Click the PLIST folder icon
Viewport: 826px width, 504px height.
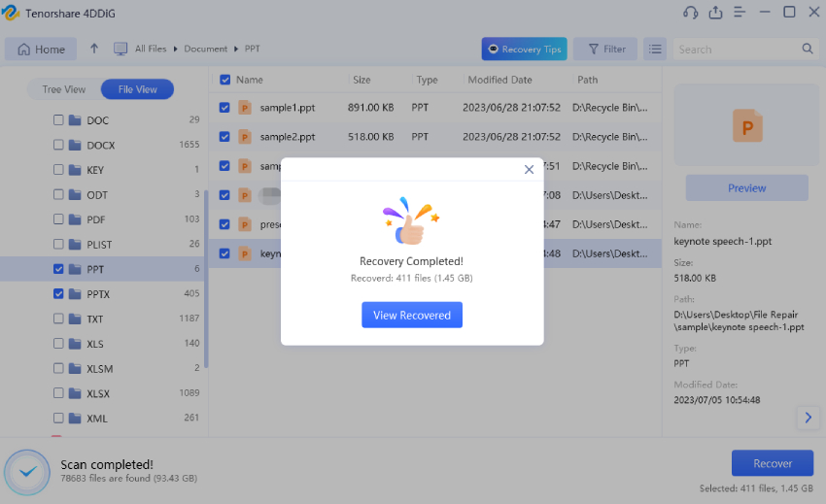(75, 245)
